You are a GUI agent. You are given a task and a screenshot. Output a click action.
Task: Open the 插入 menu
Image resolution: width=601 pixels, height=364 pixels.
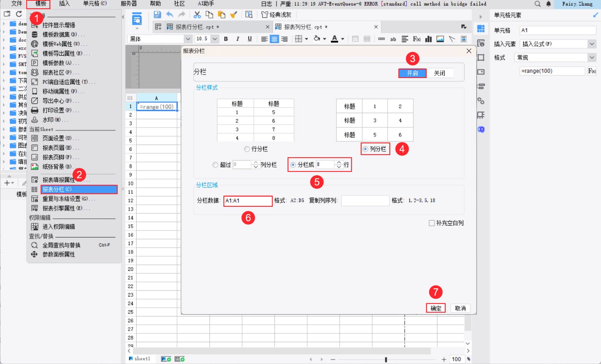(x=65, y=4)
